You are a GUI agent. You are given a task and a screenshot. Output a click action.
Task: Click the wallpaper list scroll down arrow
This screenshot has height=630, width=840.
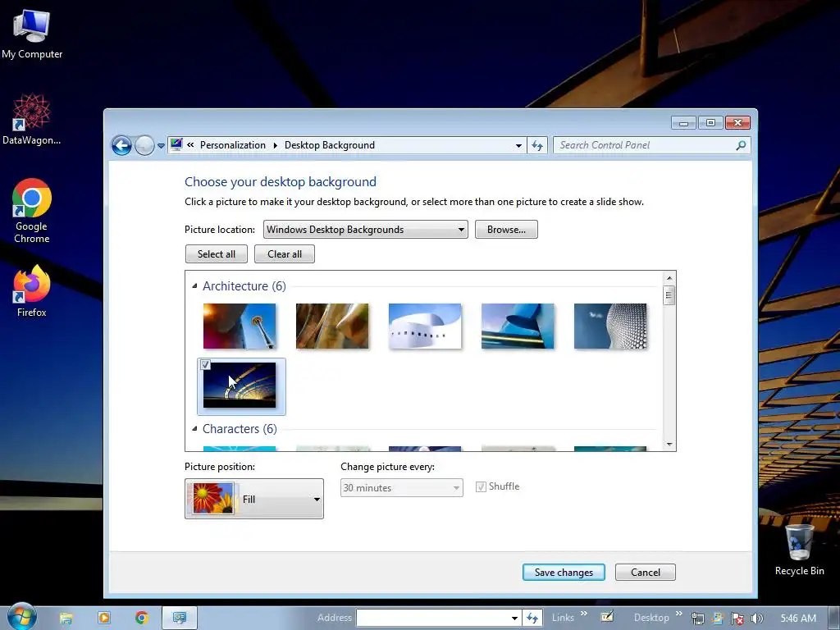click(669, 444)
